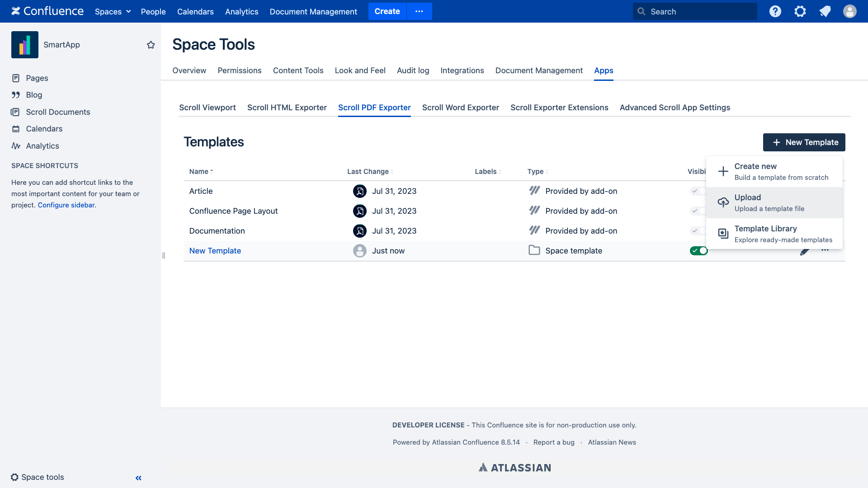Select Upload a template file option

(x=774, y=203)
